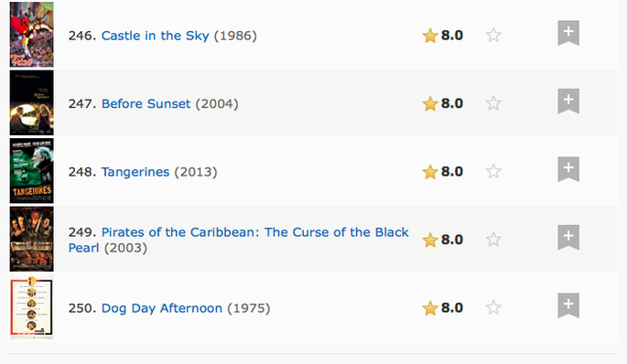
Task: Click the Castle in the Sky poster
Action: click(x=32, y=35)
